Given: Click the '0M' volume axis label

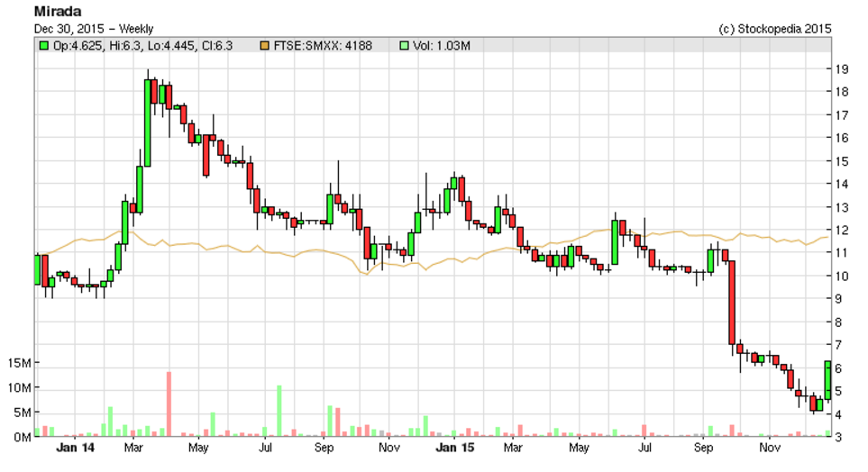Looking at the screenshot, I should (x=23, y=437).
